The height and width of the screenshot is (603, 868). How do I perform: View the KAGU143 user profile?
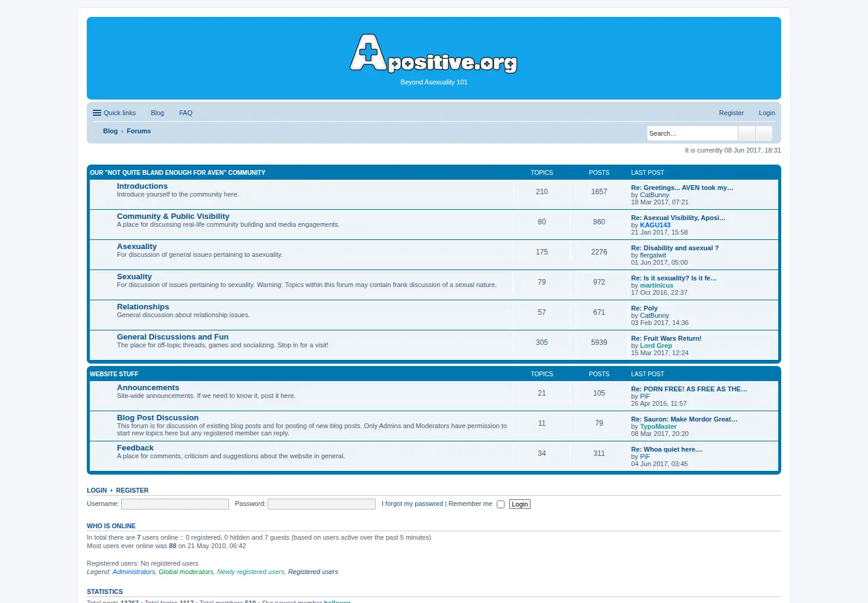click(655, 225)
